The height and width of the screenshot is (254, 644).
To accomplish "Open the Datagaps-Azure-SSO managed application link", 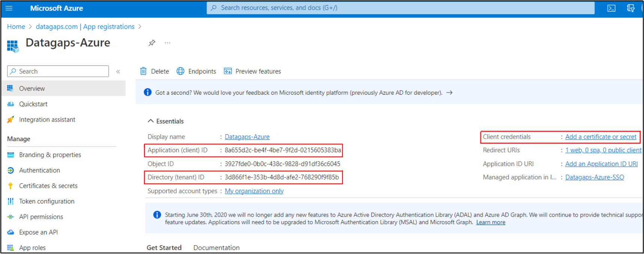I will (x=594, y=177).
